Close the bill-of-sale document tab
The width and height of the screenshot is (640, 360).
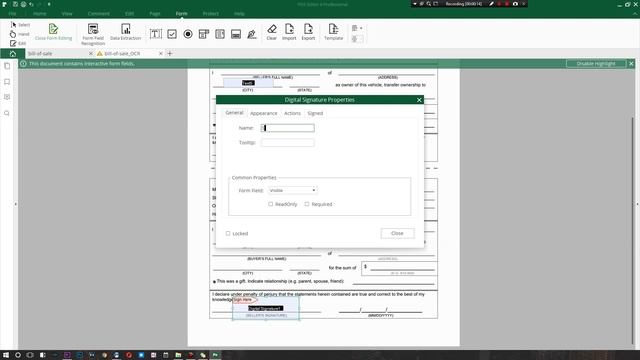pyautogui.click(x=91, y=53)
